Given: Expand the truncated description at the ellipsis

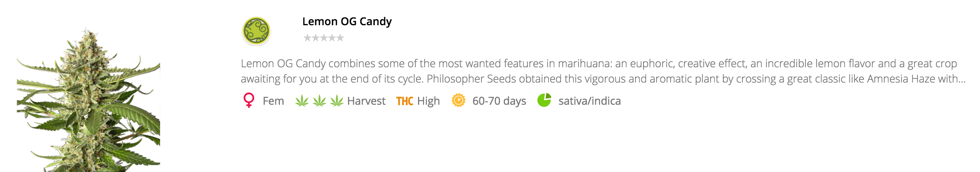Looking at the screenshot, I should click(961, 79).
